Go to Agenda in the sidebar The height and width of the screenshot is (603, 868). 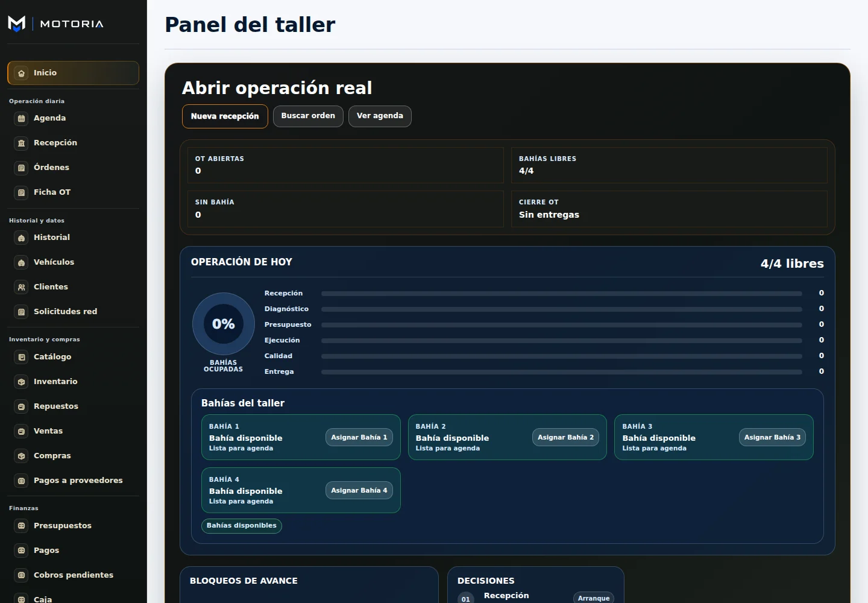pyautogui.click(x=73, y=118)
